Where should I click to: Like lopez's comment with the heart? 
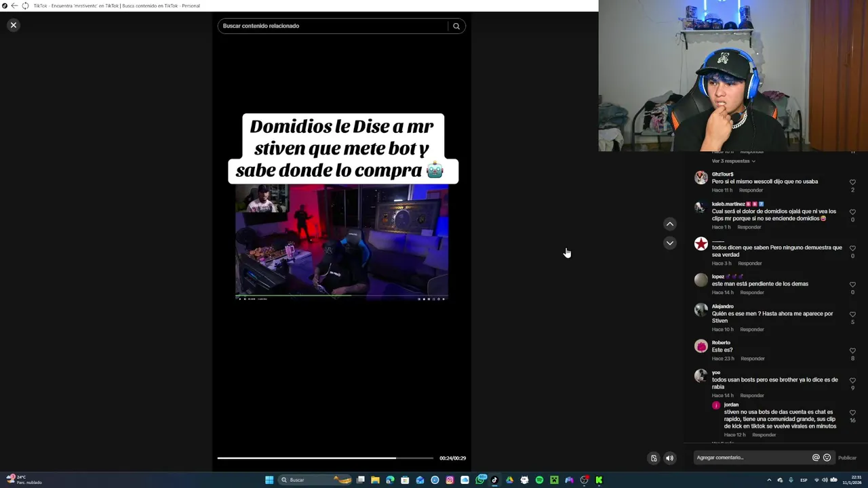click(852, 285)
